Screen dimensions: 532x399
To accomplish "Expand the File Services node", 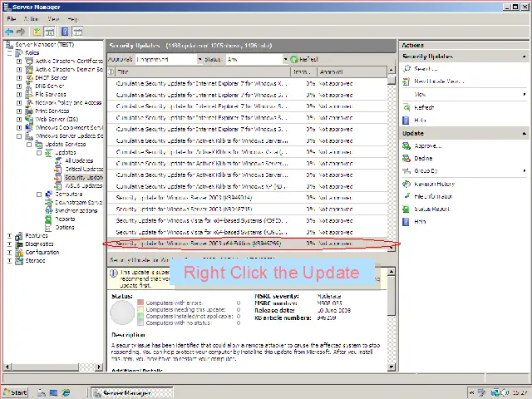I will (19, 94).
